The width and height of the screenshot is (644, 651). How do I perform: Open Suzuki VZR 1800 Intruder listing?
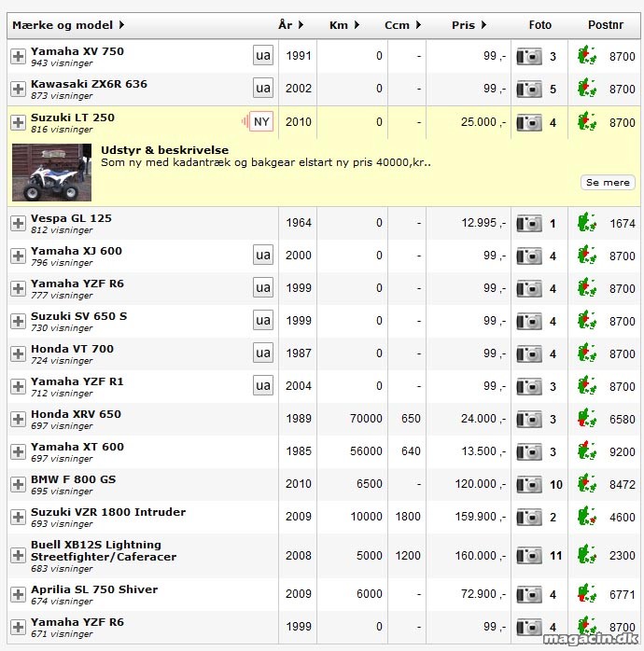coord(108,512)
